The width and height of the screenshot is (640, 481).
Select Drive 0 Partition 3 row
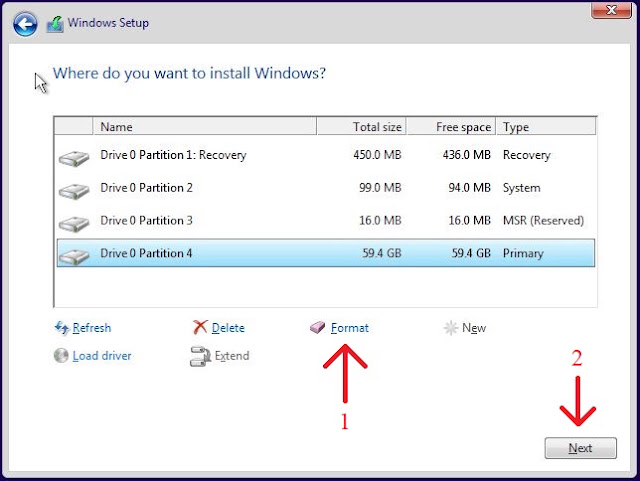pos(326,220)
